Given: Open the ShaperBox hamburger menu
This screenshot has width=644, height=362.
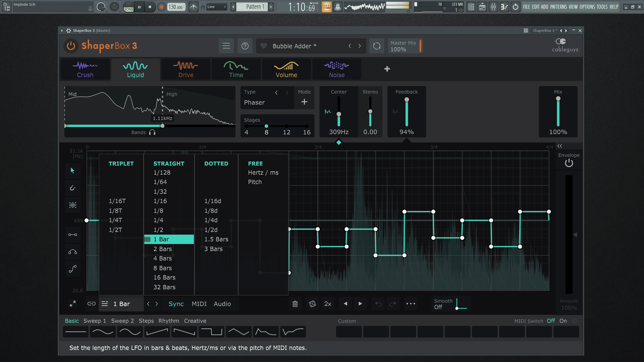Looking at the screenshot, I should [x=226, y=46].
